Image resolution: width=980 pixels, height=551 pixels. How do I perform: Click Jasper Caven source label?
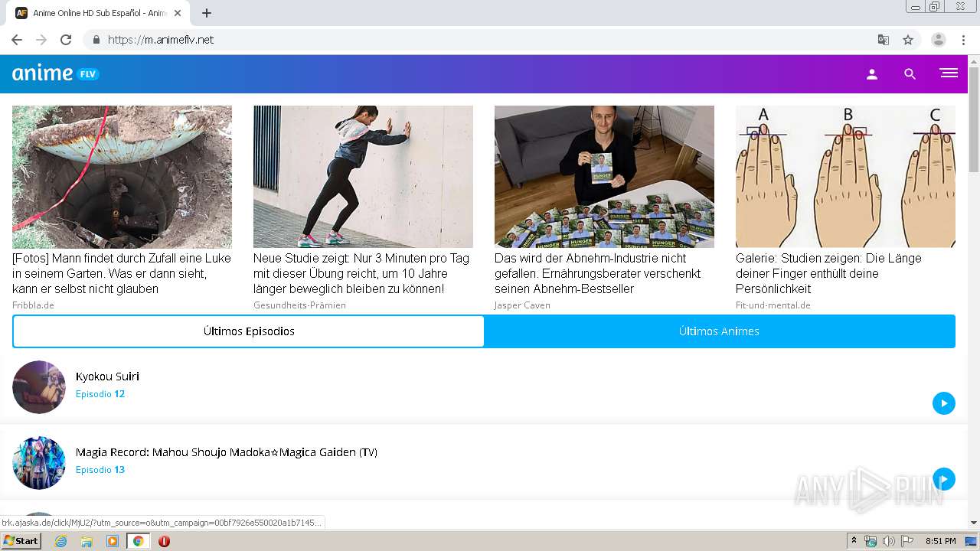[522, 305]
